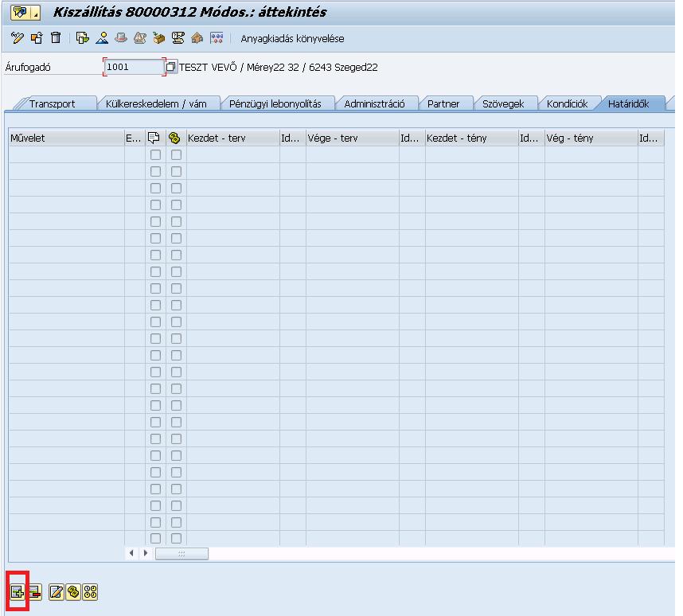The width and height of the screenshot is (683, 616).
Task: Click the E... column header
Action: point(135,138)
